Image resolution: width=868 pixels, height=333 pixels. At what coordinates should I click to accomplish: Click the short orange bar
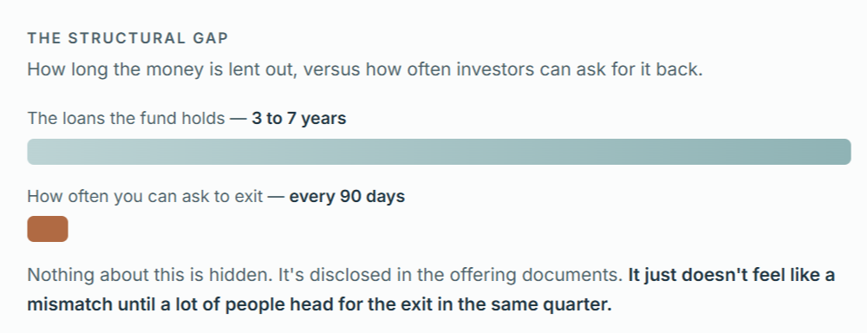point(48,229)
